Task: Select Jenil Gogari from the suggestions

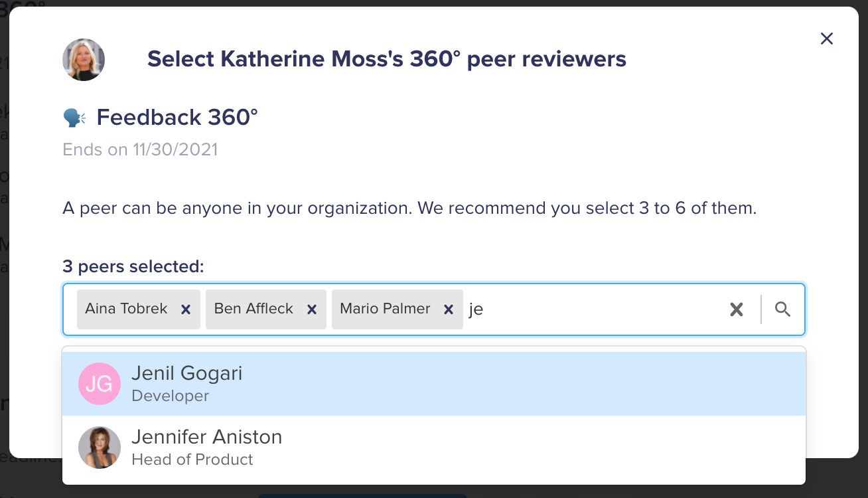Action: click(434, 384)
